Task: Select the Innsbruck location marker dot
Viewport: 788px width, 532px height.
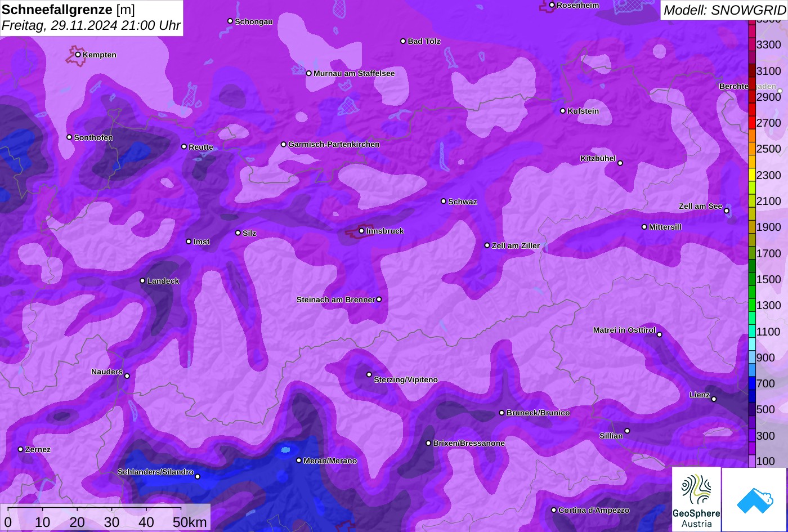Action: point(361,231)
